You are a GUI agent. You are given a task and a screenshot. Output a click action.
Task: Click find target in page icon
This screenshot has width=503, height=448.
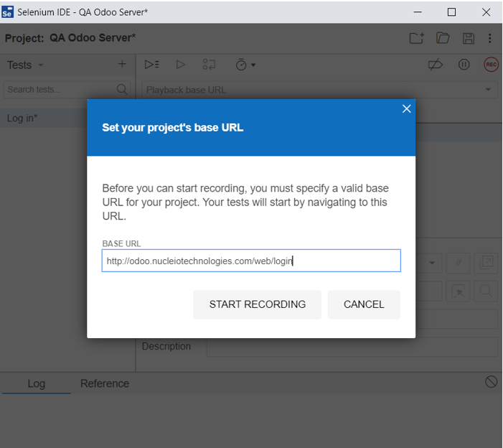point(486,291)
